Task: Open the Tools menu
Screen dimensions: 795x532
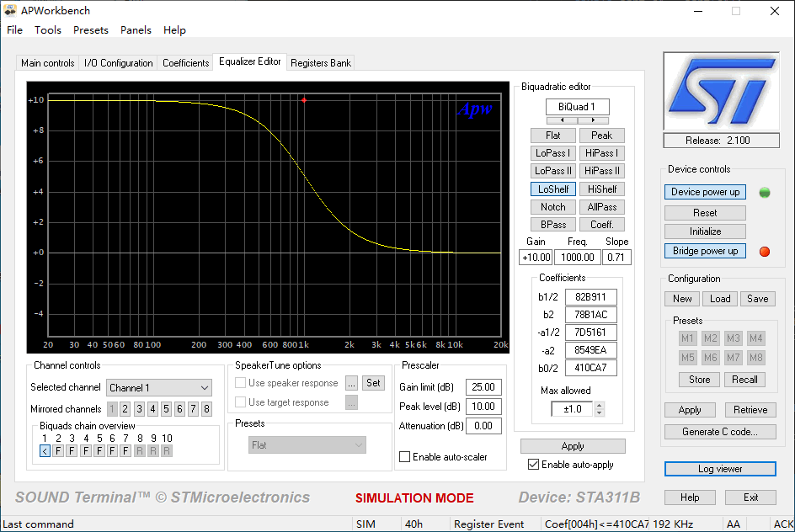Action: [x=48, y=30]
